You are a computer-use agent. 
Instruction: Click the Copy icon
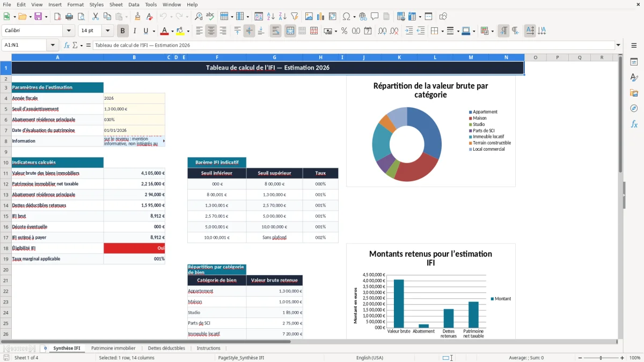(106, 17)
